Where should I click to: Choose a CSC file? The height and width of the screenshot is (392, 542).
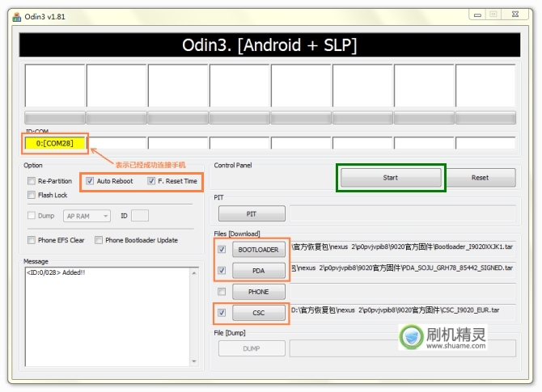259,313
